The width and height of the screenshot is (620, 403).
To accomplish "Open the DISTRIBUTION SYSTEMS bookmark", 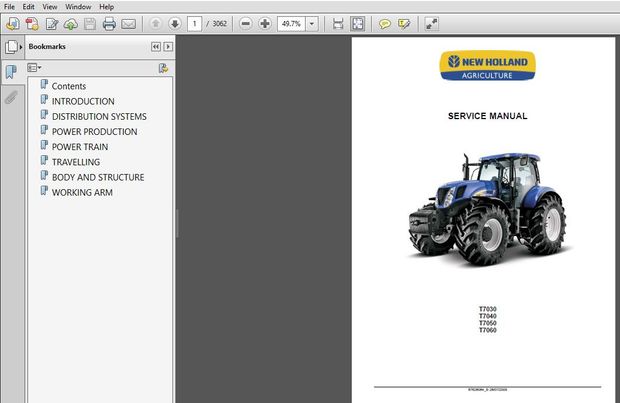I will (x=99, y=116).
